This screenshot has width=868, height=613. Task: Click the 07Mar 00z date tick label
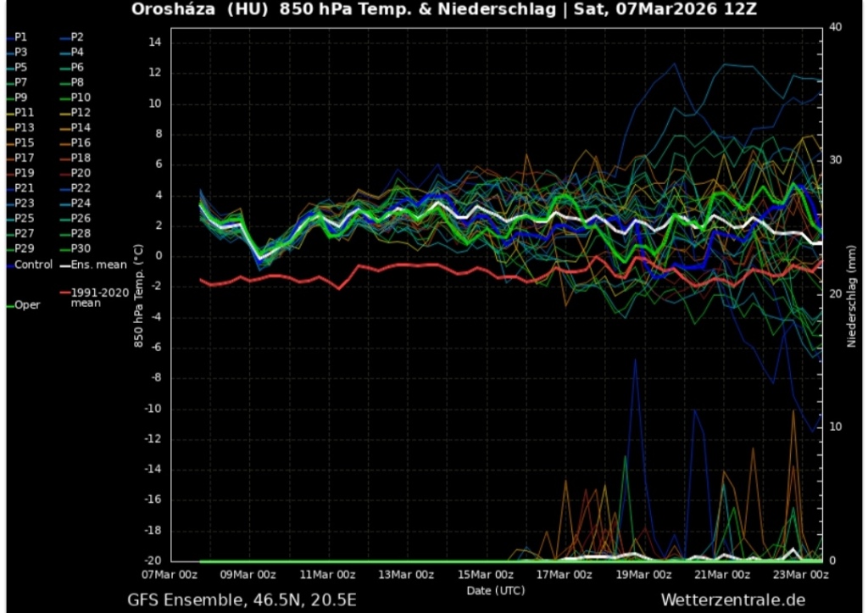(x=171, y=574)
